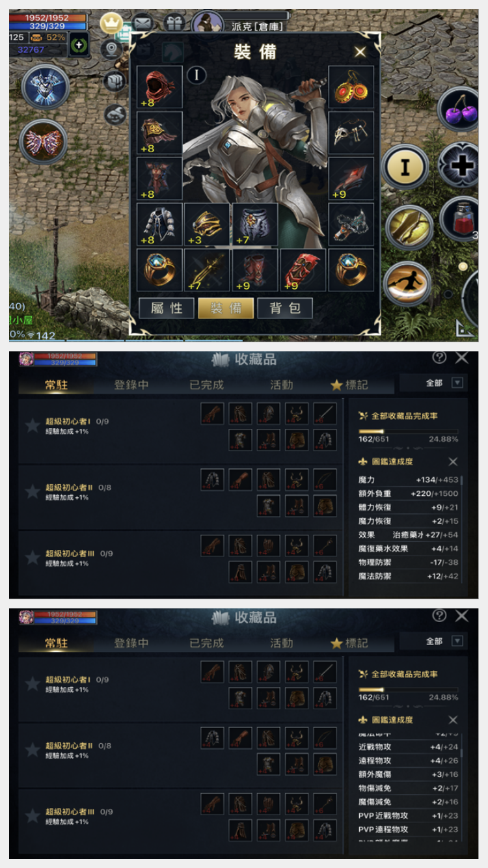Toggle the star marker for 超級初心者III in the first panel
488x868 pixels.
coord(33,558)
